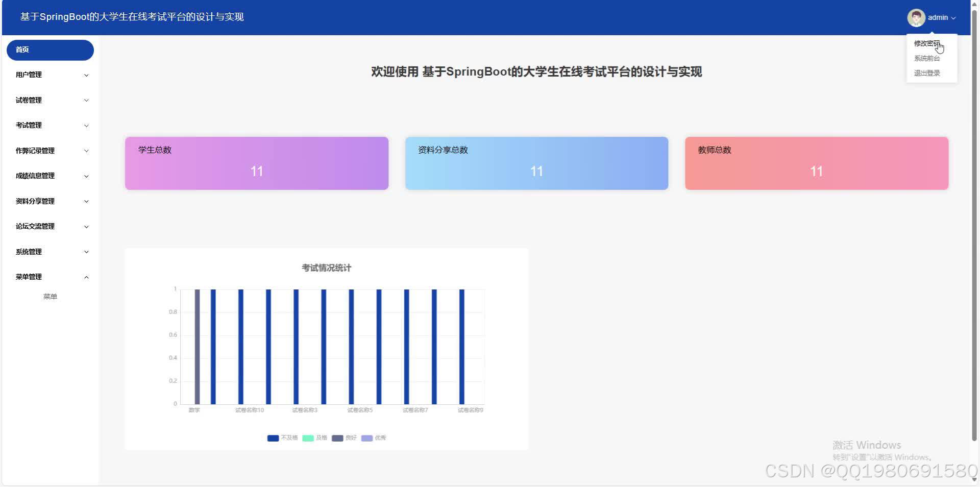Viewport: 980px width, 487px height.
Task: Expand the 用户管理 sidebar section
Action: (x=50, y=75)
